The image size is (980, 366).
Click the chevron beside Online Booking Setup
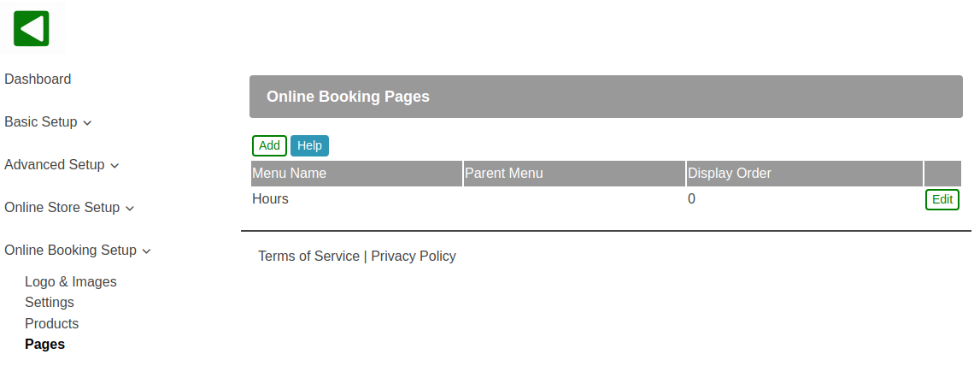point(146,251)
